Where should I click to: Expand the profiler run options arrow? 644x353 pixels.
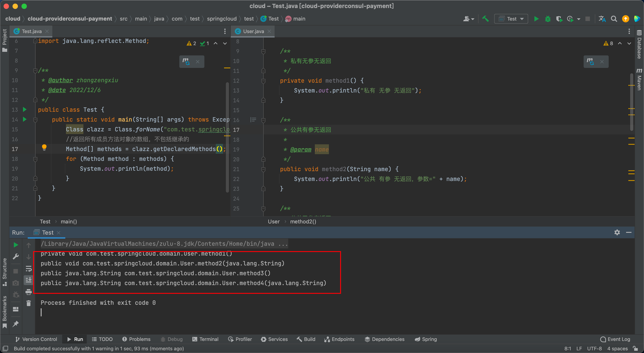click(578, 19)
